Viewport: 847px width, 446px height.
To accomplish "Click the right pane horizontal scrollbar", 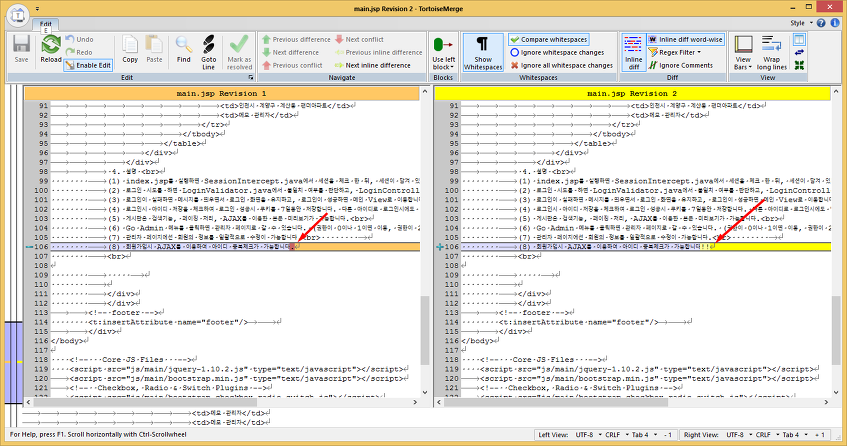I will (633, 402).
